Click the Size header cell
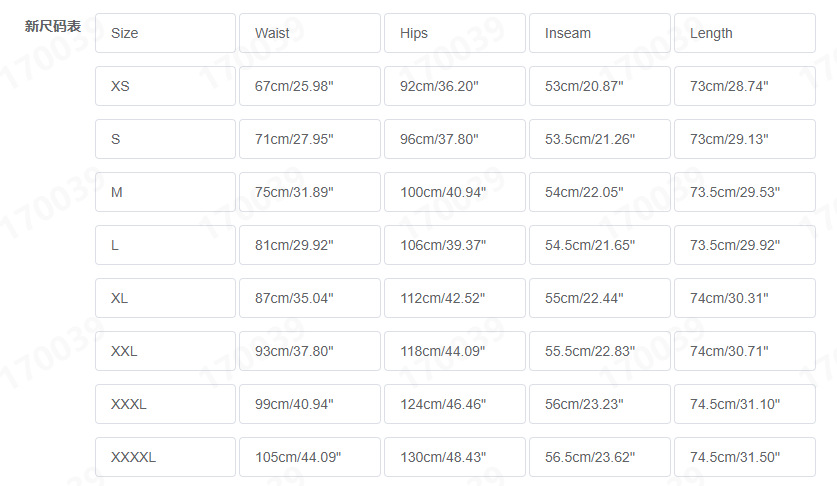The width and height of the screenshot is (837, 486). tap(165, 33)
